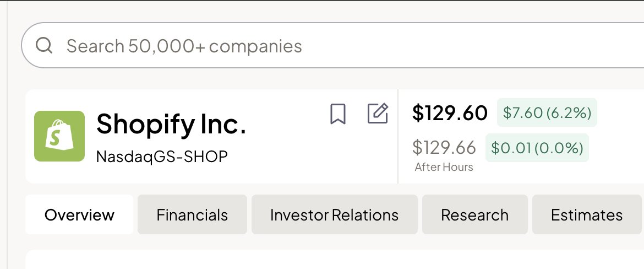Click the green Shopify bag logo
This screenshot has width=644, height=269.
(59, 136)
